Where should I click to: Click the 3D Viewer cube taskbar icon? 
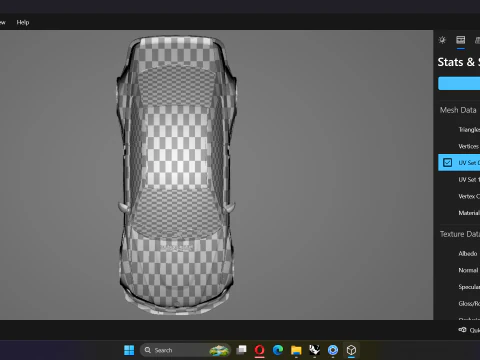[x=351, y=350]
